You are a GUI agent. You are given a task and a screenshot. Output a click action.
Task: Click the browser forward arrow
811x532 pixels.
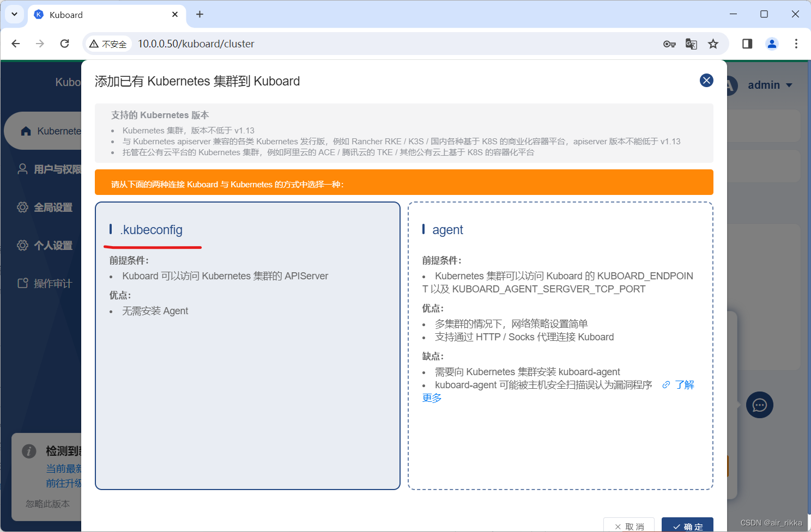pyautogui.click(x=40, y=44)
